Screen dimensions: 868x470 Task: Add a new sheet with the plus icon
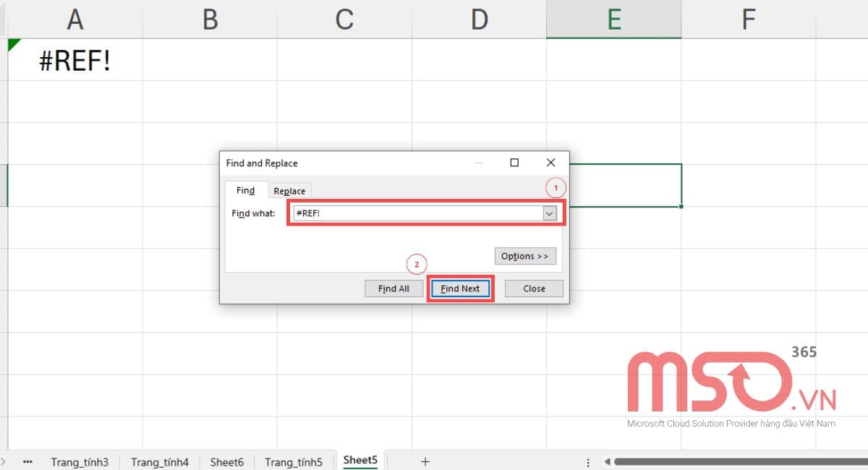point(425,461)
